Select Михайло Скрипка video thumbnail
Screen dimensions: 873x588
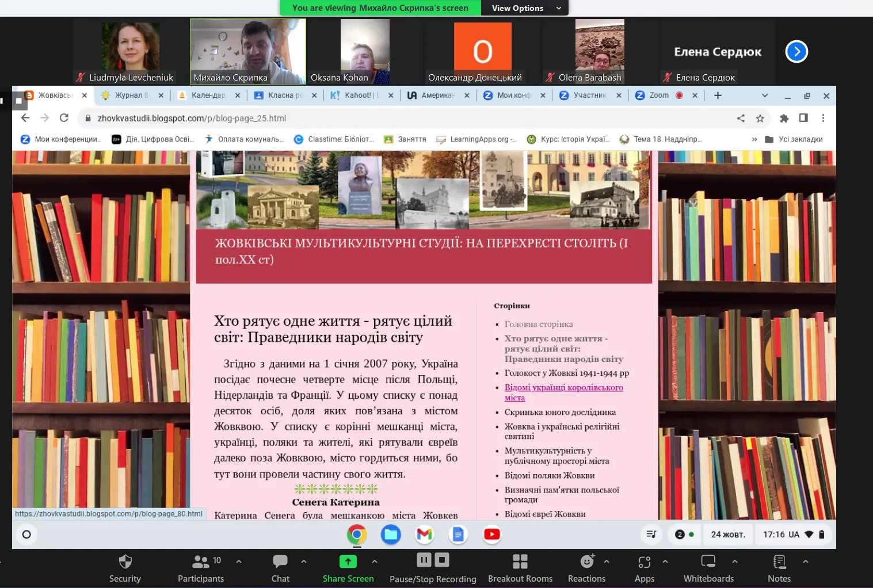[248, 52]
